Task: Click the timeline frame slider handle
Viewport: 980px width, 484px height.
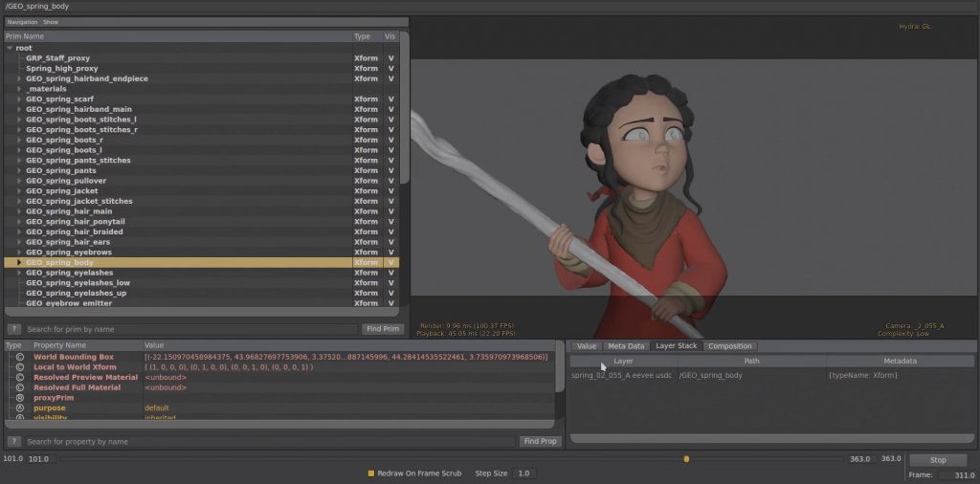Action: (686, 459)
